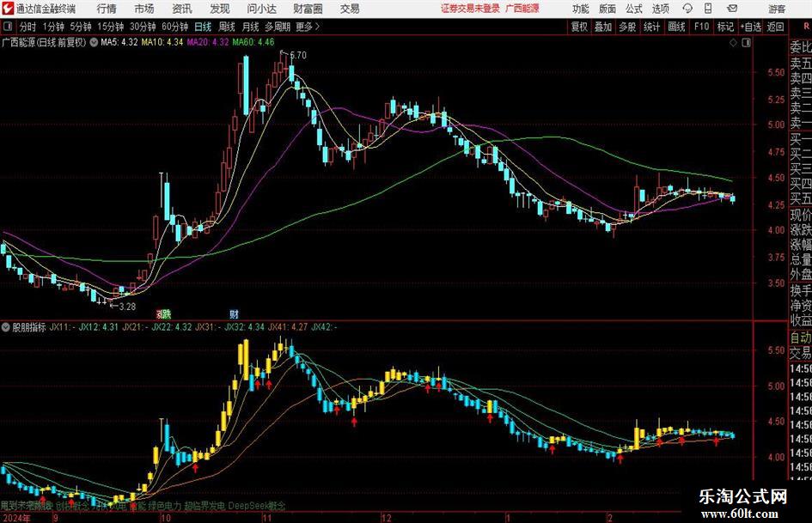Open the 交易 menu

(350, 9)
